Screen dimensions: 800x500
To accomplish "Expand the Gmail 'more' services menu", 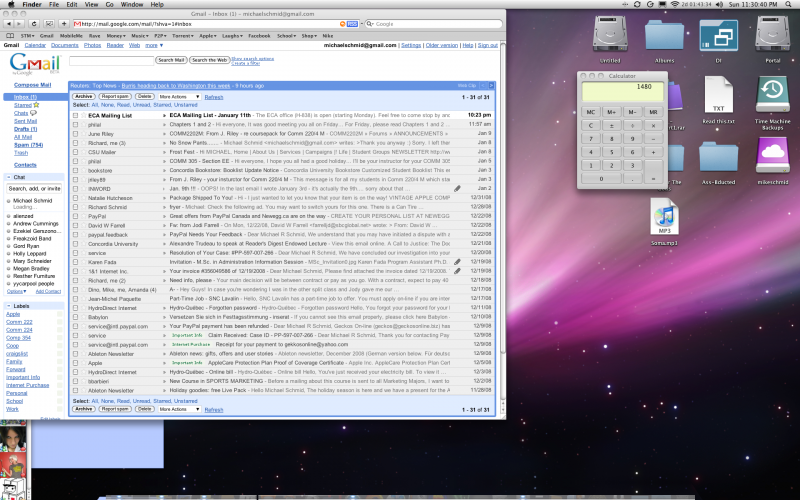I will (154, 45).
